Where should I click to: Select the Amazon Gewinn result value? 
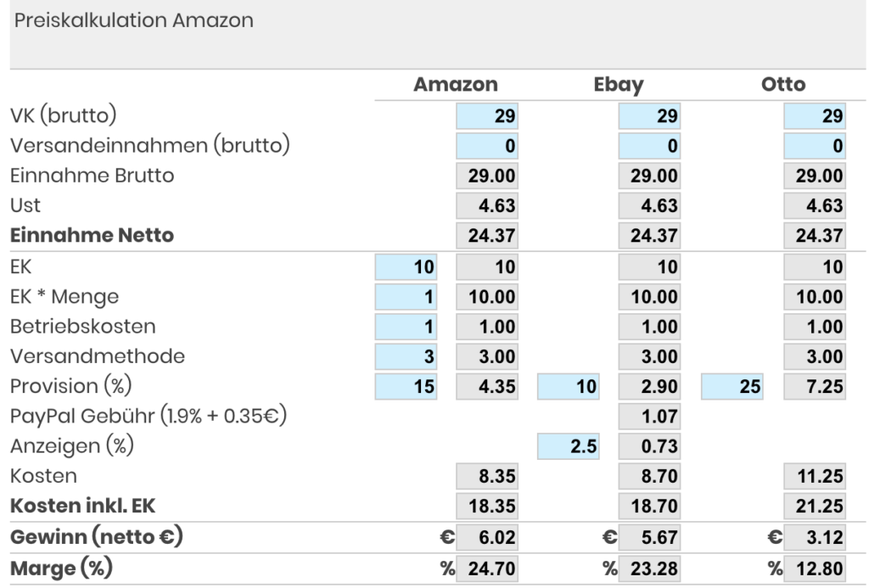(488, 539)
